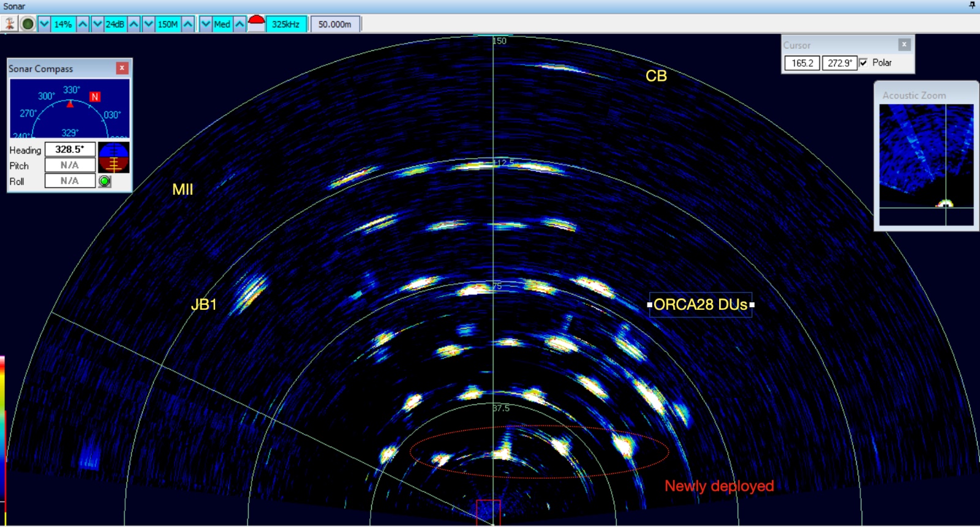Increase the 24dB contrast value

tap(134, 24)
